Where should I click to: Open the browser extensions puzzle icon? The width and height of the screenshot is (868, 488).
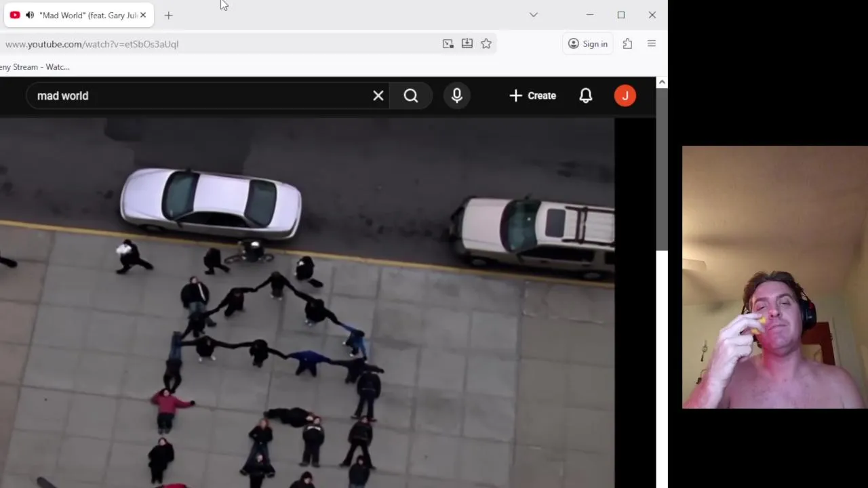[x=627, y=44]
